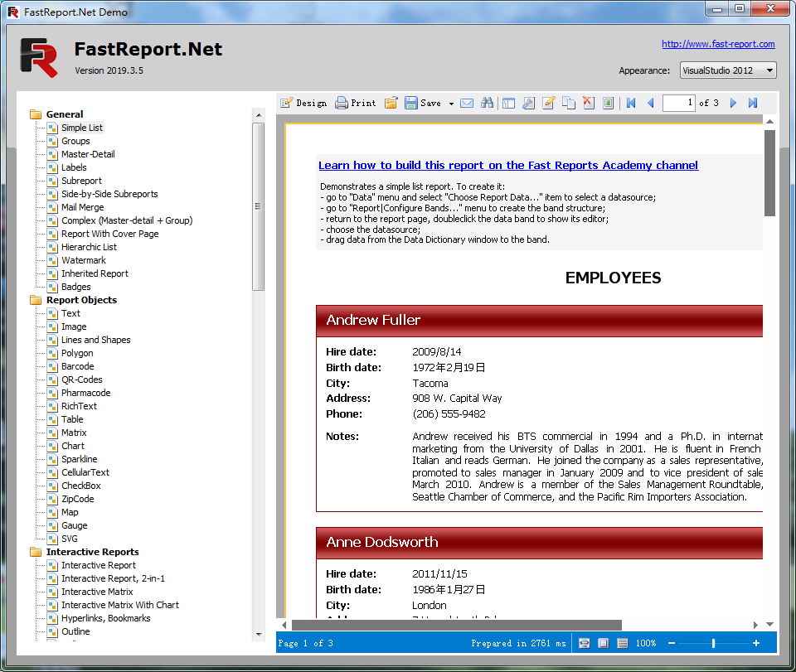The image size is (796, 672).
Task: Switch to the report Design mode
Action: click(x=303, y=103)
